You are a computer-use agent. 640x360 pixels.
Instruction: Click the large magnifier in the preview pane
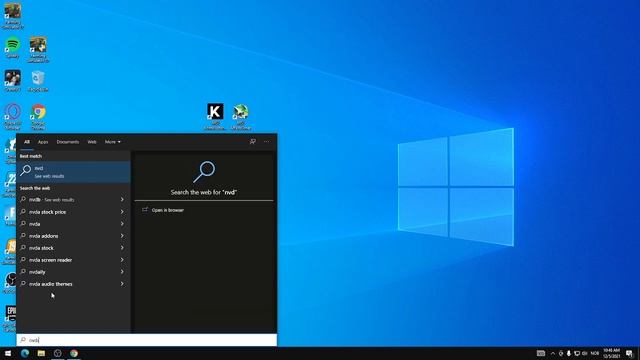tap(204, 172)
